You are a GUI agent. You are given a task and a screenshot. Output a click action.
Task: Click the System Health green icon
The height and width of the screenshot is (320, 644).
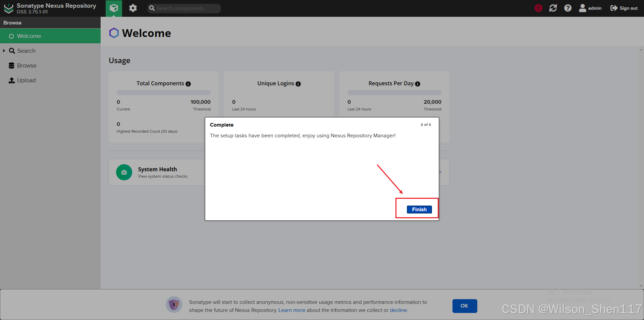(x=124, y=172)
